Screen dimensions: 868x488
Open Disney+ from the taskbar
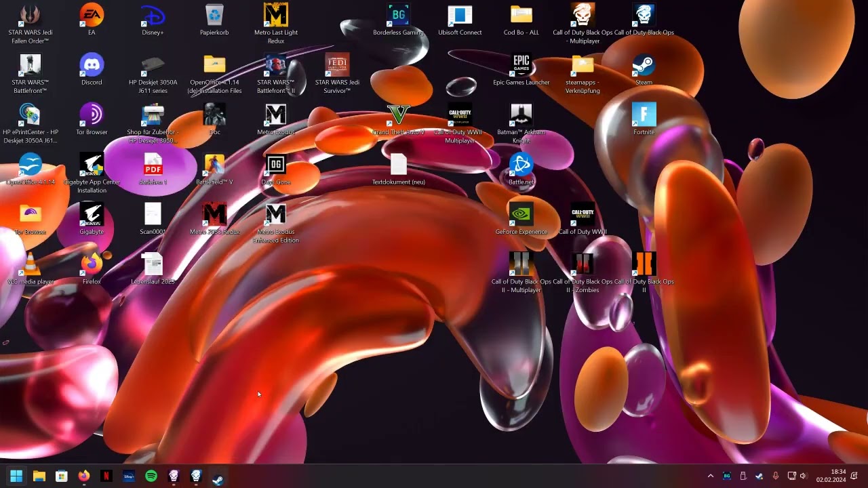coord(128,476)
